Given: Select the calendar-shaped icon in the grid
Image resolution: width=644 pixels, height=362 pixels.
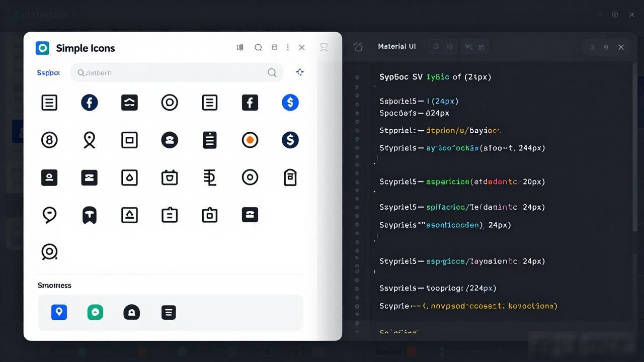Looking at the screenshot, I should point(170,177).
